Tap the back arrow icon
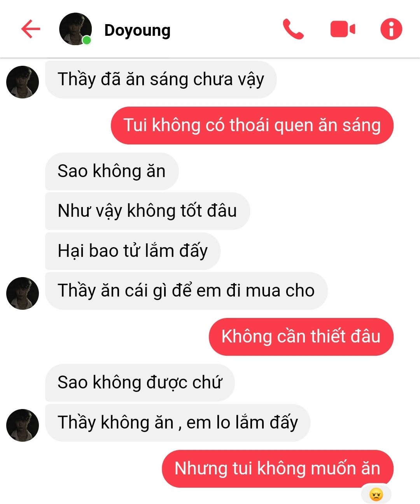The image size is (420, 504). coord(31,29)
